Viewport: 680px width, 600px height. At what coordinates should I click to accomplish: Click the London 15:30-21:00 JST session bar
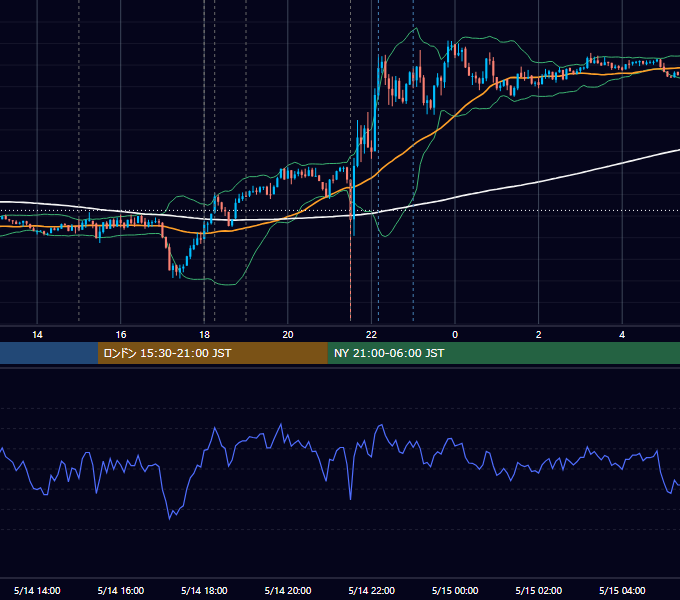coord(212,353)
